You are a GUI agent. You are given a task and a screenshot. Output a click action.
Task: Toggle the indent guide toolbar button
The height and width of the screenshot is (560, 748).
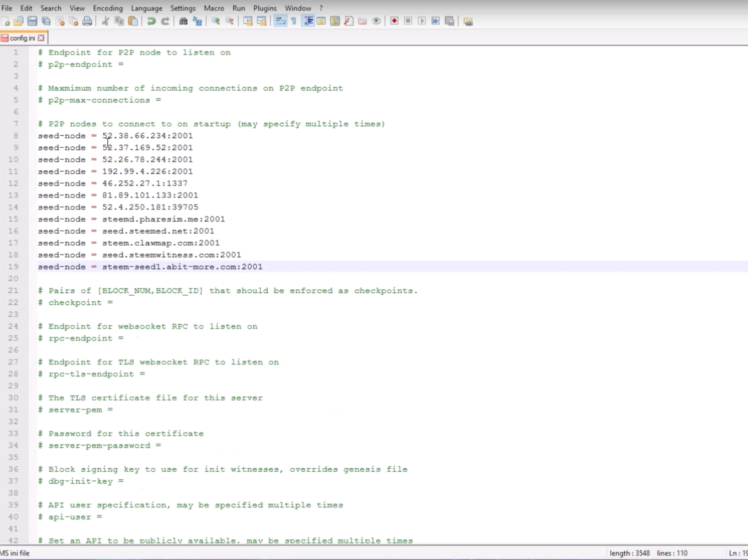308,21
